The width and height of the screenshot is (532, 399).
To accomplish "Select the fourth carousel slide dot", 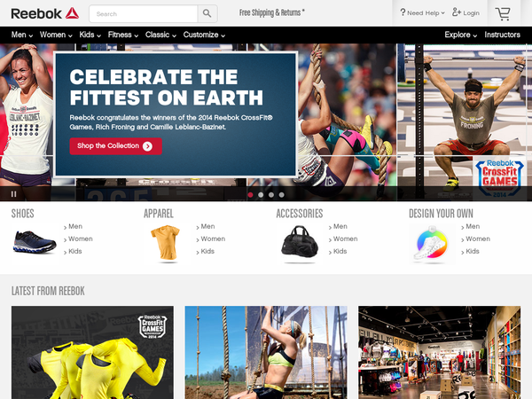I will pyautogui.click(x=281, y=195).
